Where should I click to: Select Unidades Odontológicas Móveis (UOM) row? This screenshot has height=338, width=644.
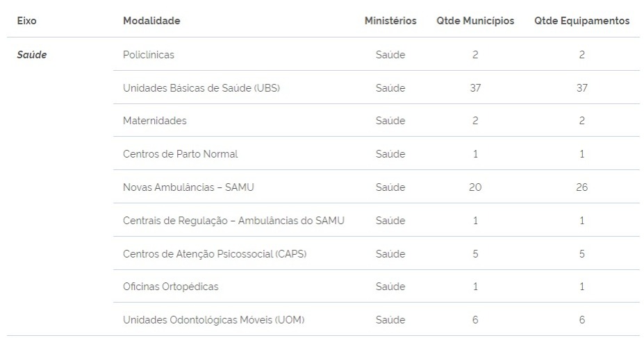[377, 319]
